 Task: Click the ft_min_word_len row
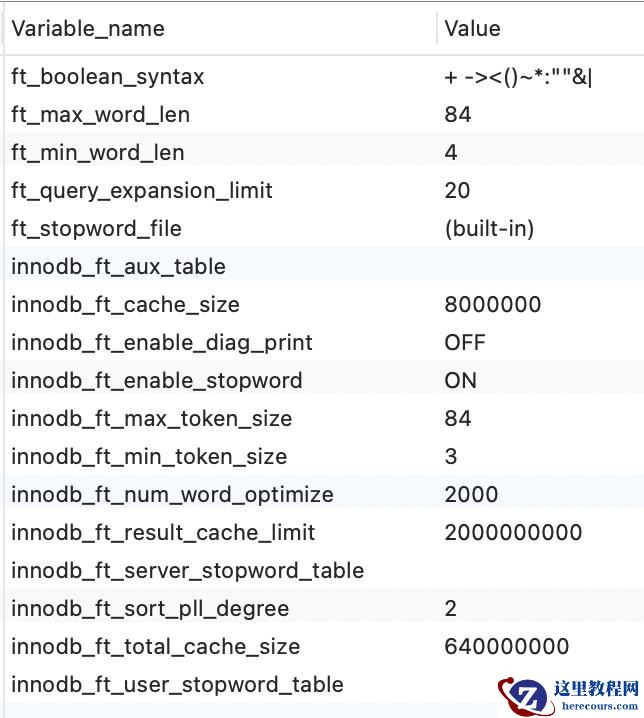[x=98, y=153]
